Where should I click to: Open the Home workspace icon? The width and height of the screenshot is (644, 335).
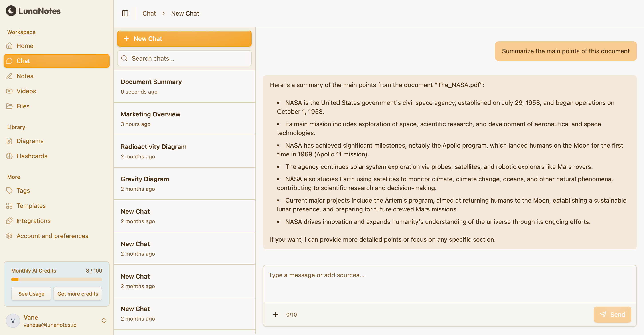(9, 46)
